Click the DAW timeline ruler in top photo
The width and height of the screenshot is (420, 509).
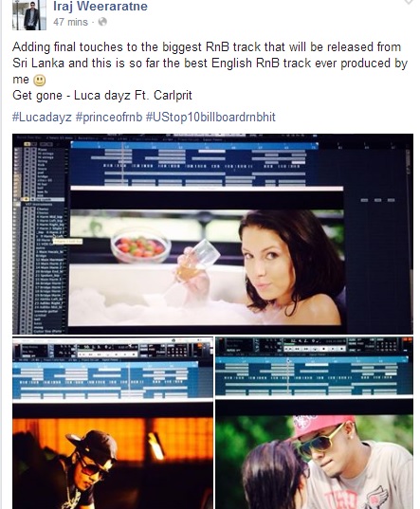pyautogui.click(x=194, y=146)
